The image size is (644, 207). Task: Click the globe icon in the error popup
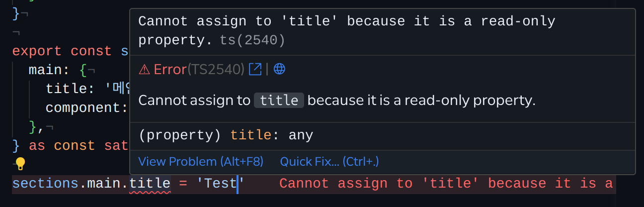click(x=280, y=69)
